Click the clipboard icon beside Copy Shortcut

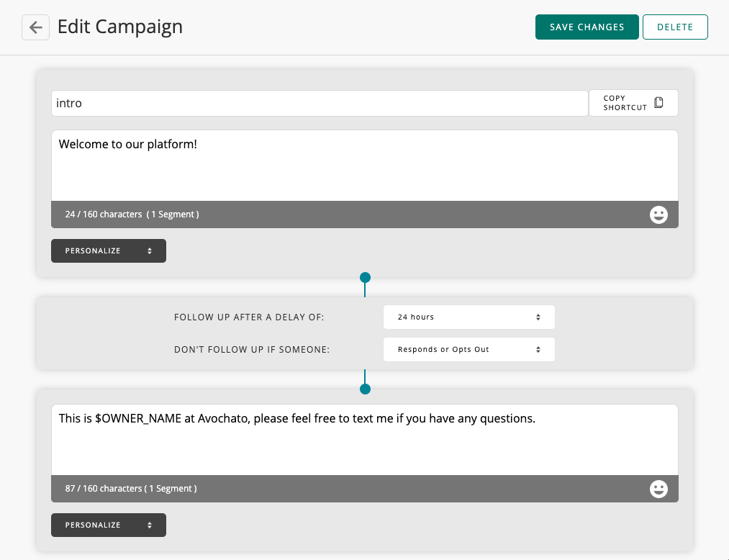658,103
